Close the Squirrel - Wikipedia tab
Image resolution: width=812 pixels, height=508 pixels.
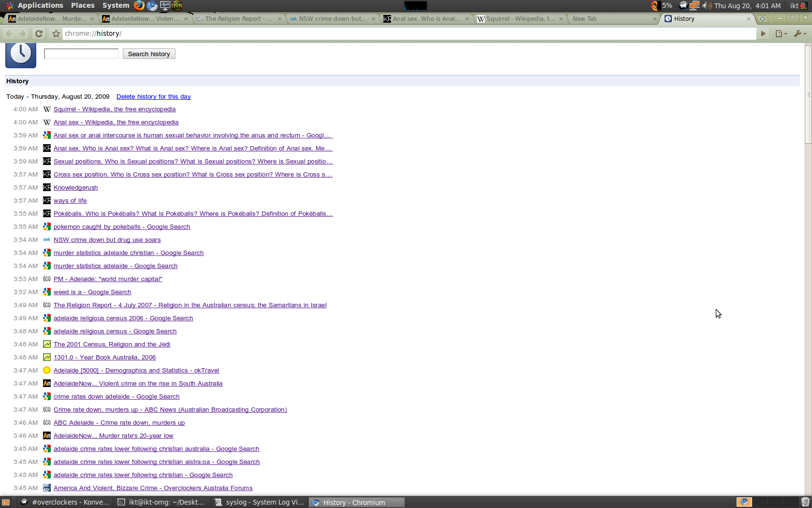[561, 19]
